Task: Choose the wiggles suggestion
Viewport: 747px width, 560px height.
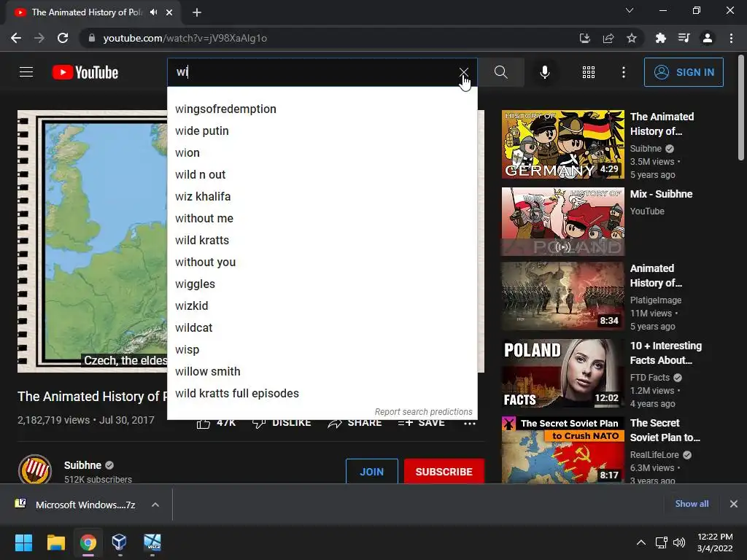Action: pyautogui.click(x=322, y=284)
